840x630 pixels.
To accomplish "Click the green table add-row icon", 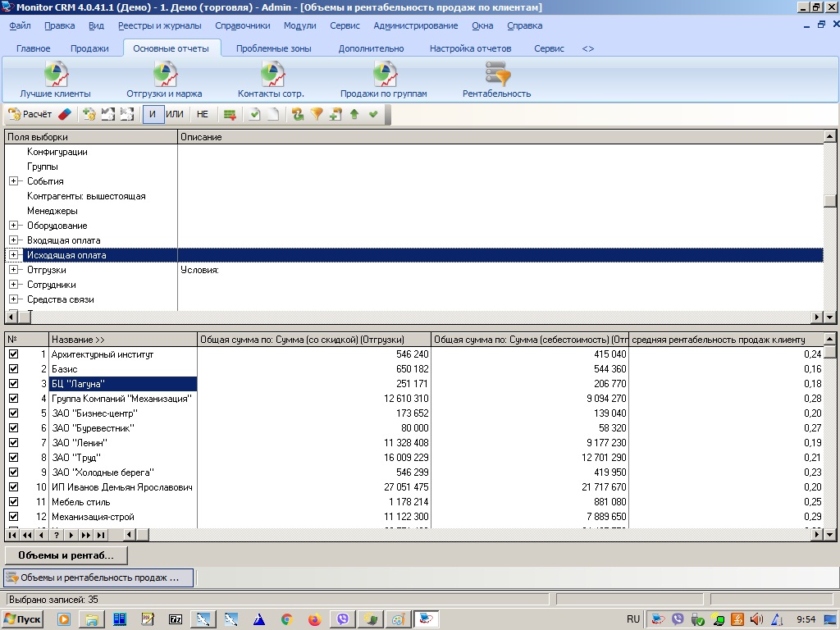I will pyautogui.click(x=230, y=114).
